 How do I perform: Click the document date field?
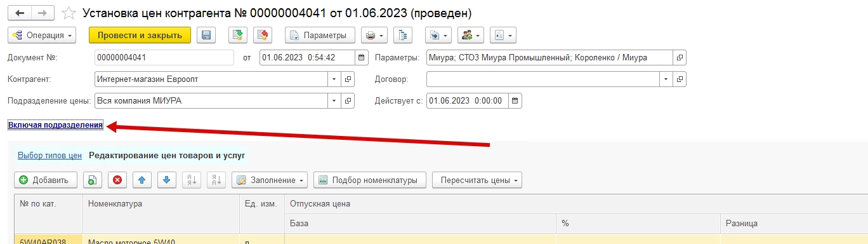click(307, 58)
